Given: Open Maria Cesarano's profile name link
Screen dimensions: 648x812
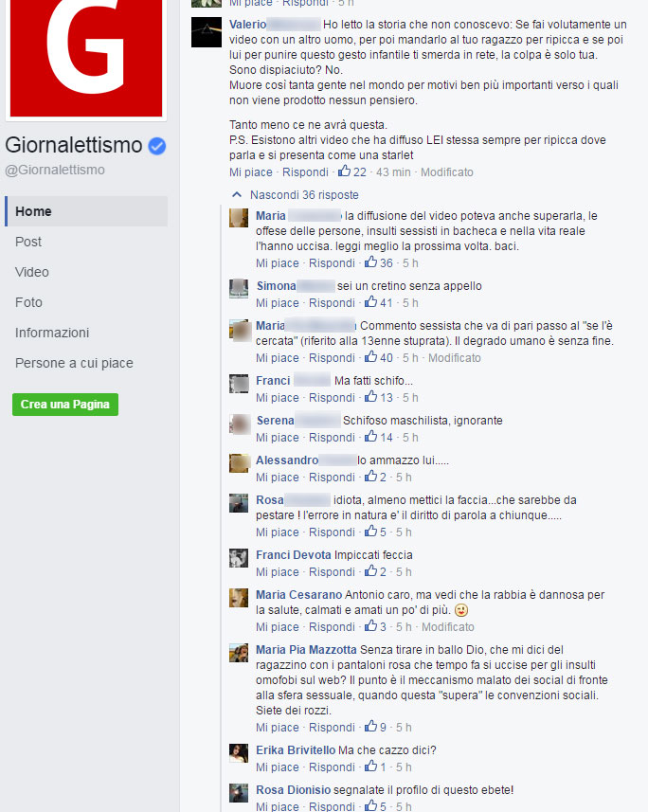Looking at the screenshot, I should [298, 594].
